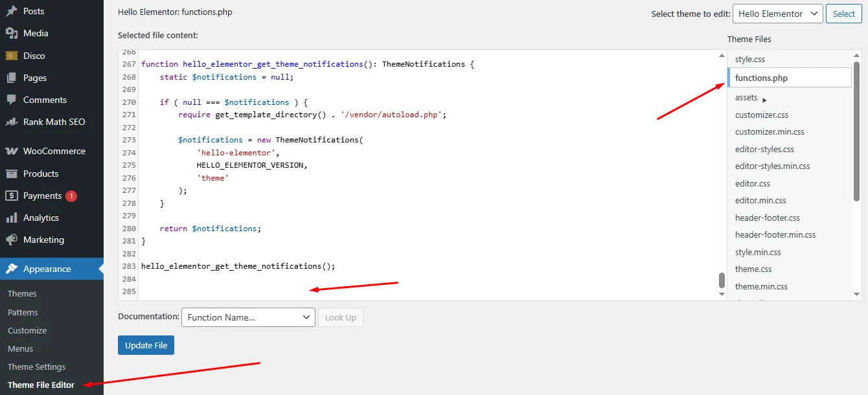The image size is (868, 395).
Task: Open editor.css file
Action: coord(753,183)
